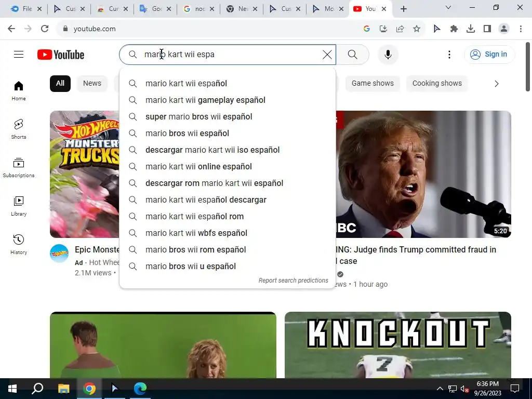Open Subscriptions in the sidebar
This screenshot has width=532, height=399.
(x=19, y=168)
